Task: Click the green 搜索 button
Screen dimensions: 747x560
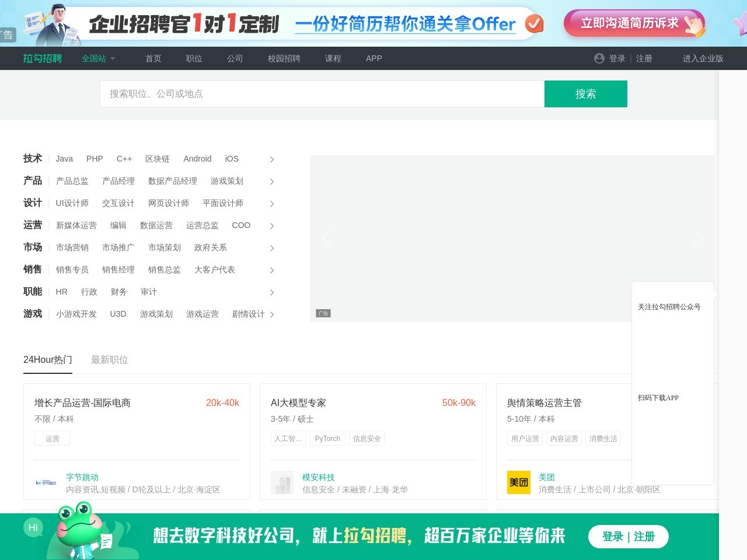Action: tap(585, 93)
